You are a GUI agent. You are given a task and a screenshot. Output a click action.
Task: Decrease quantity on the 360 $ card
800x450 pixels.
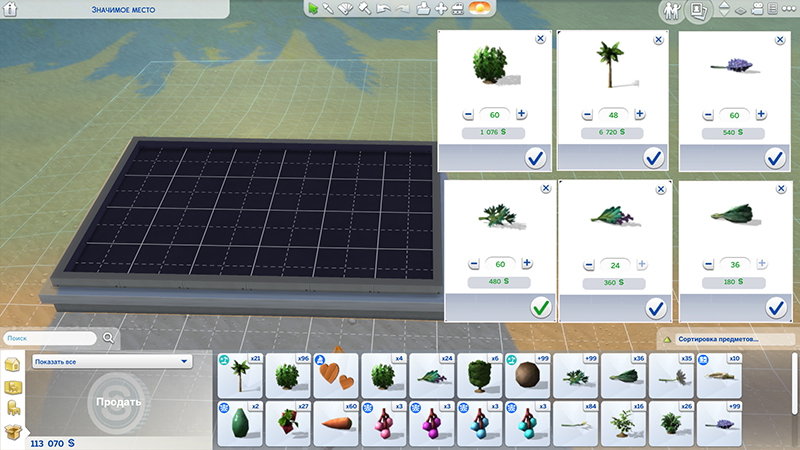click(589, 265)
